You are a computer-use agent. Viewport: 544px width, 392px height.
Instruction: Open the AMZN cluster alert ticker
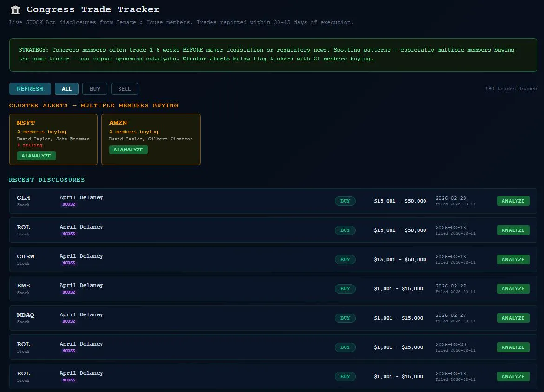(x=118, y=123)
